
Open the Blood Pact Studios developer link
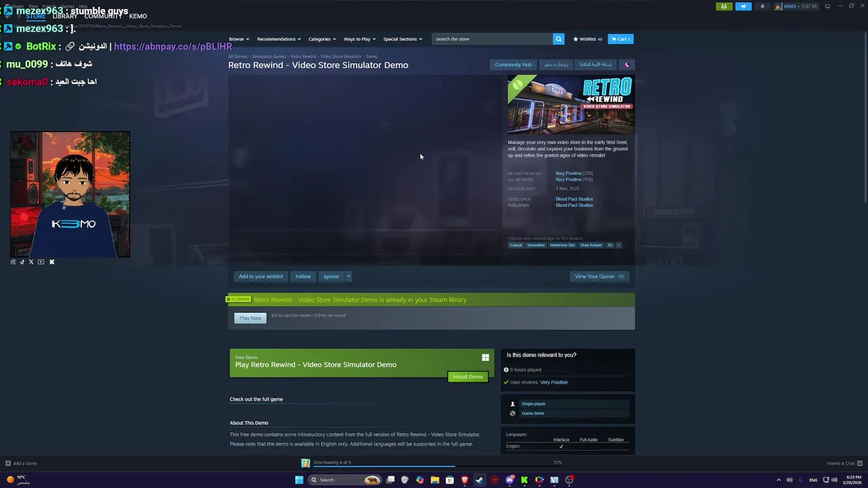coord(574,199)
